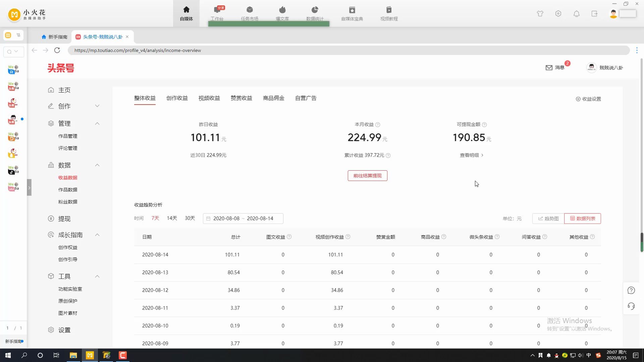The image size is (644, 362).
Task: Switch to 商品佣金 tab
Action: pos(274,98)
